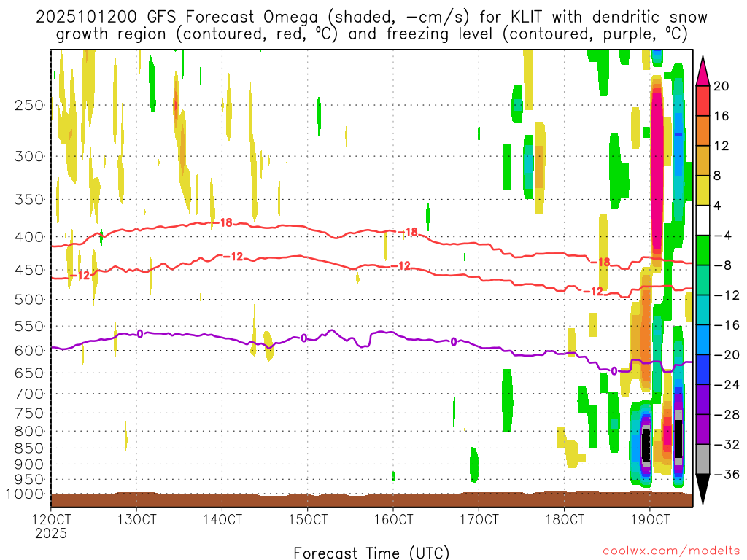The image size is (747, 560).
Task: Click the colorbar value label -36
Action: coord(727,474)
